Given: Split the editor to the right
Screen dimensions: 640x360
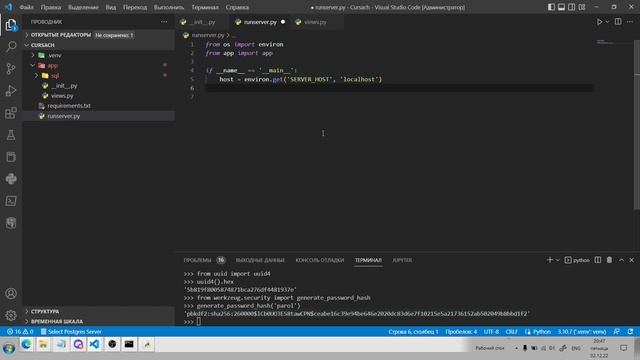Looking at the screenshot, I should 618,22.
